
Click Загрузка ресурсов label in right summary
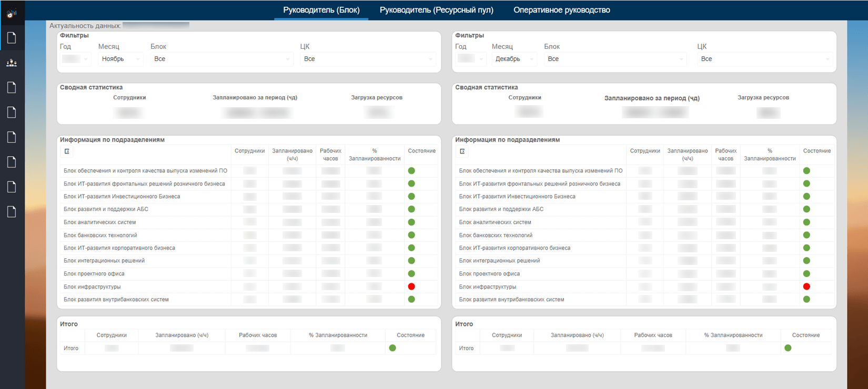point(763,98)
